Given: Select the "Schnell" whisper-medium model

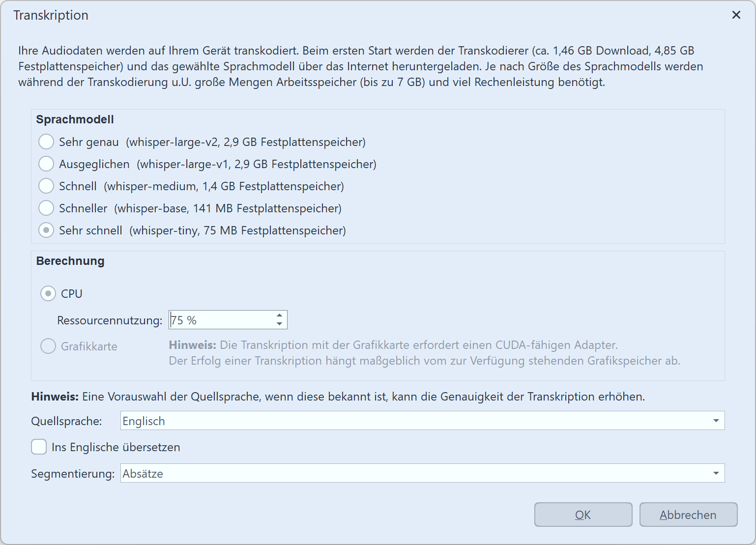Looking at the screenshot, I should coord(46,186).
